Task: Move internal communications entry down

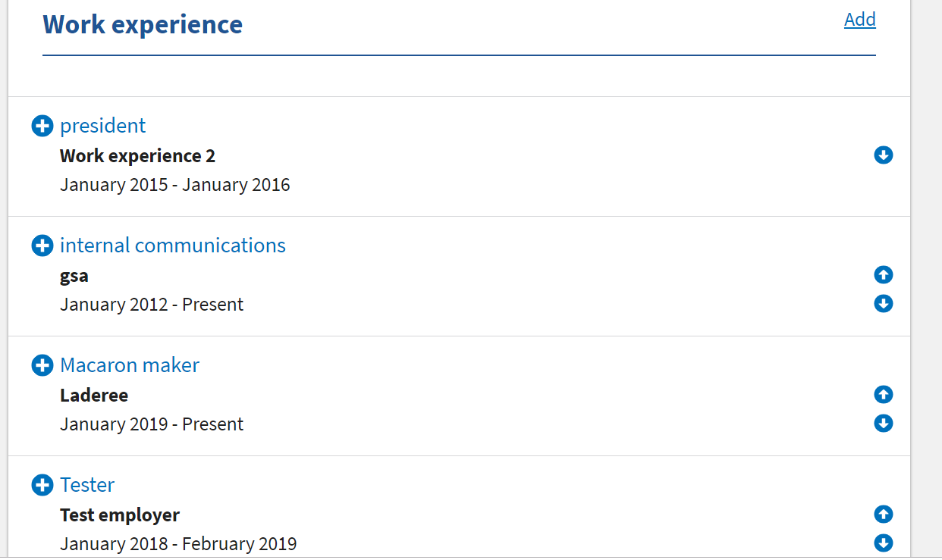Action: pos(883,304)
